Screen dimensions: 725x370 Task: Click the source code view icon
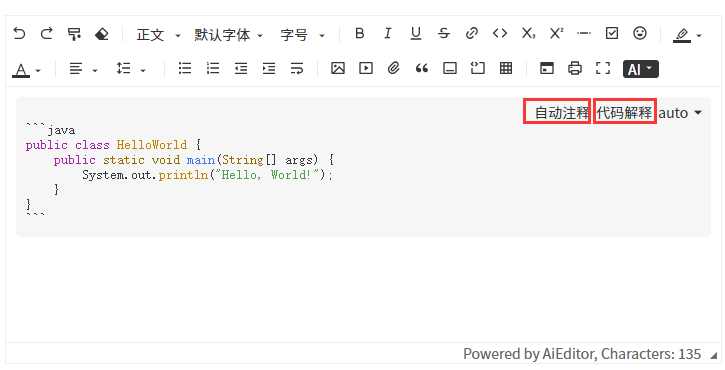(x=547, y=68)
